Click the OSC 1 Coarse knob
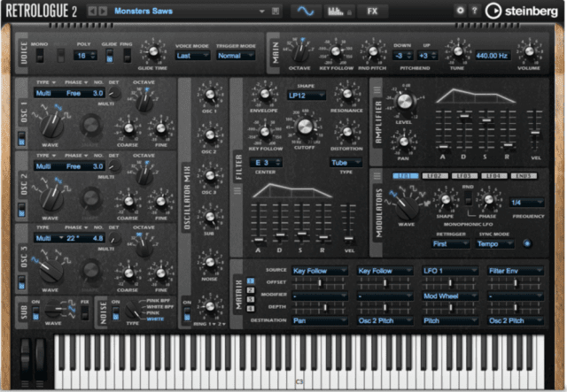567x392 pixels. click(x=128, y=128)
